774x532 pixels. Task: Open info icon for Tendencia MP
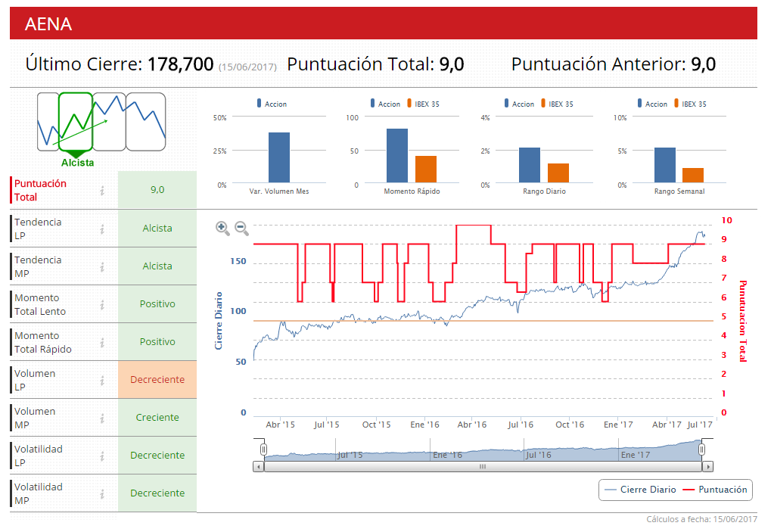click(102, 267)
